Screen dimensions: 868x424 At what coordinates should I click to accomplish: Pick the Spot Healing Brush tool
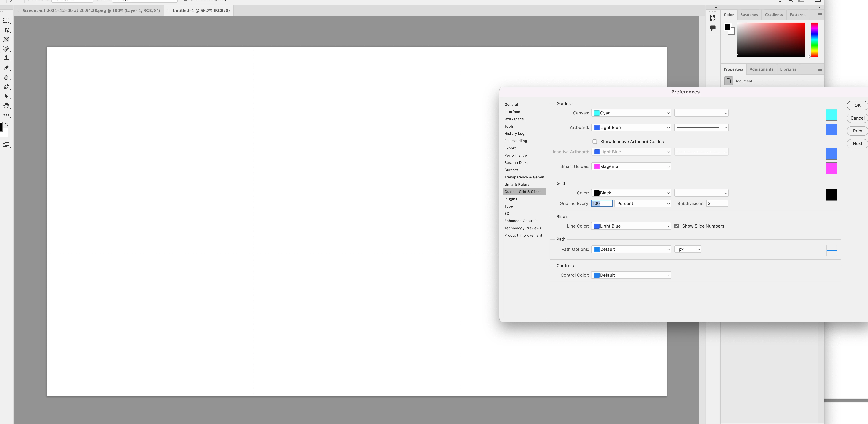coord(6,49)
